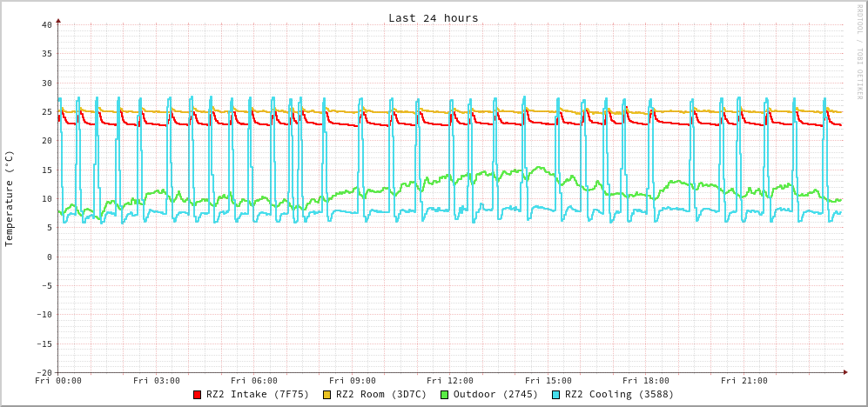Click the 40 value on the y-axis

click(x=46, y=25)
